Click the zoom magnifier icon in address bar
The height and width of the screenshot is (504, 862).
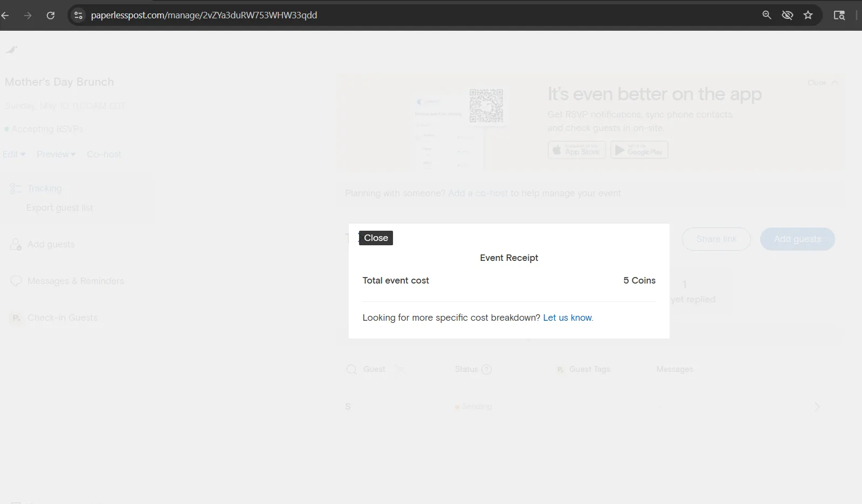tap(767, 15)
